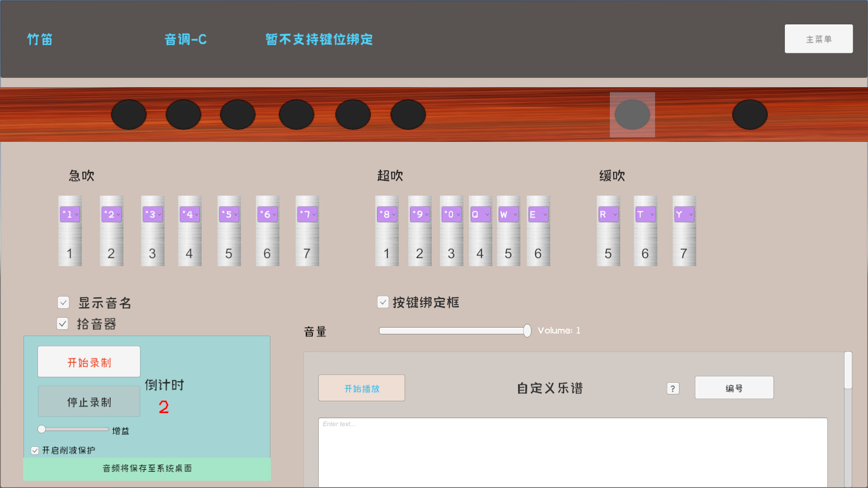868x488 pixels.
Task: Click the 暂不支持键位绑定 menu entry
Action: click(319, 39)
